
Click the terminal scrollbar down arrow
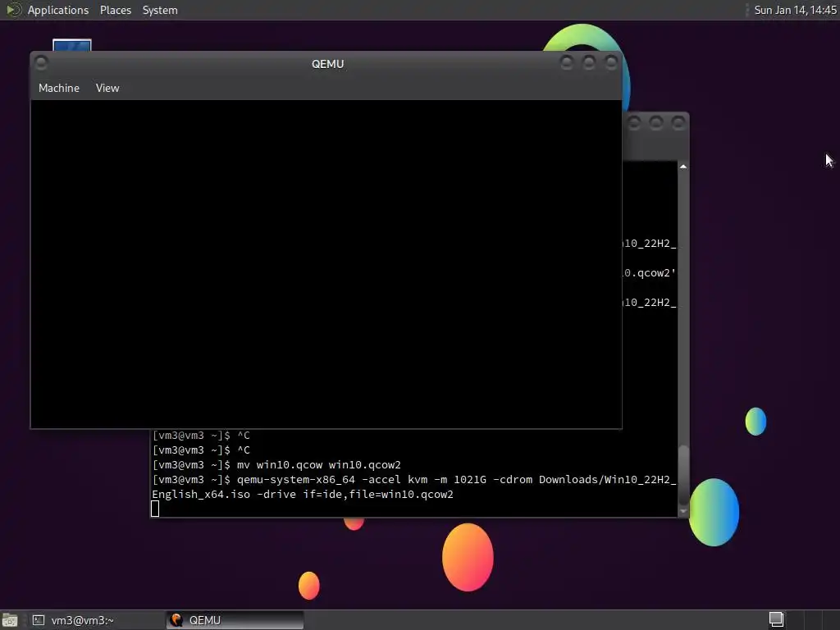coord(683,512)
